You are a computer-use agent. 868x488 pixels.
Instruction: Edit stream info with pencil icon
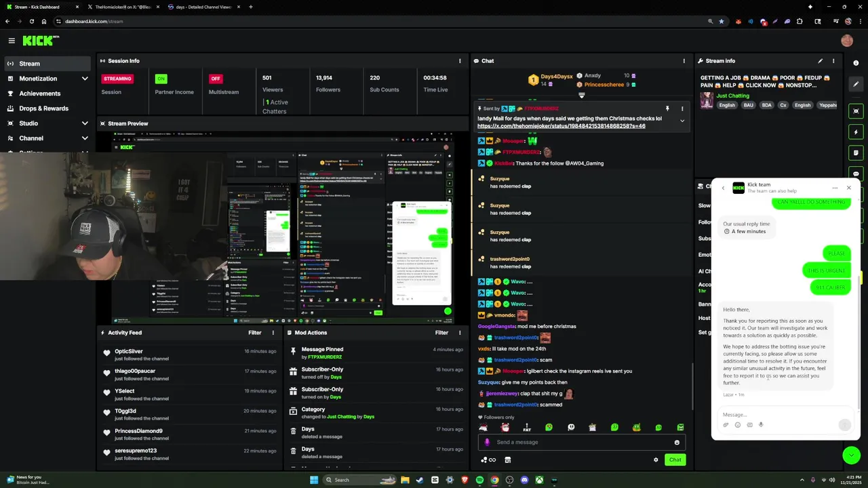click(x=820, y=61)
